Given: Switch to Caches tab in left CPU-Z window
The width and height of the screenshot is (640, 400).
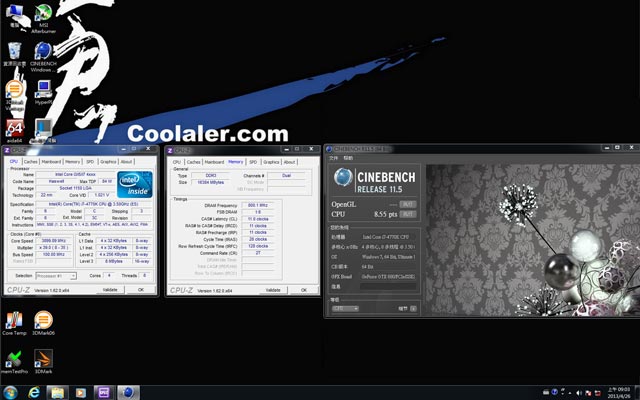Looking at the screenshot, I should point(31,162).
